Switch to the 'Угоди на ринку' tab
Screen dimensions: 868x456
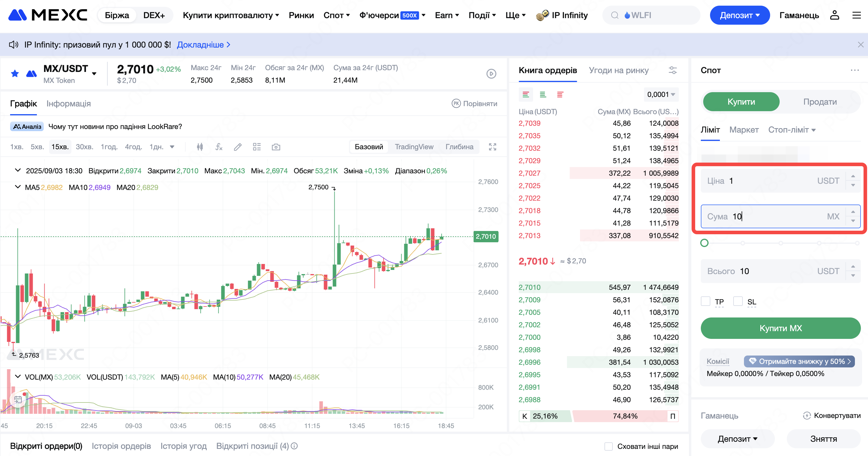618,70
